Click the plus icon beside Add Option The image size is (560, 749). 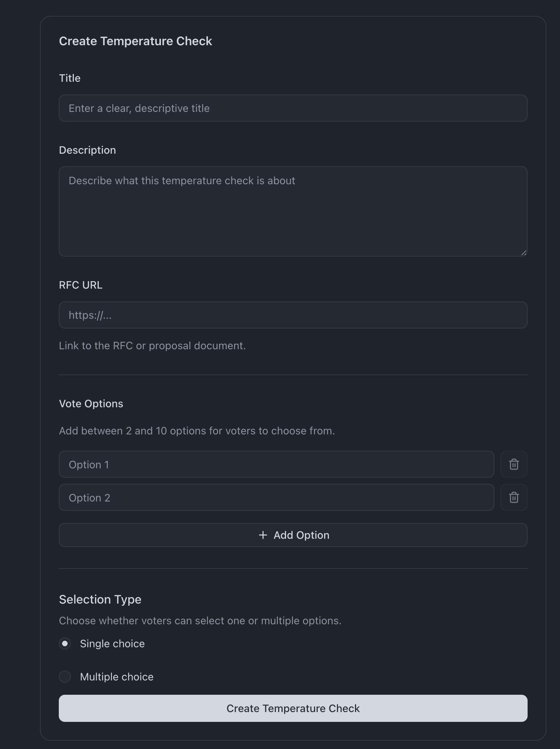pos(263,535)
